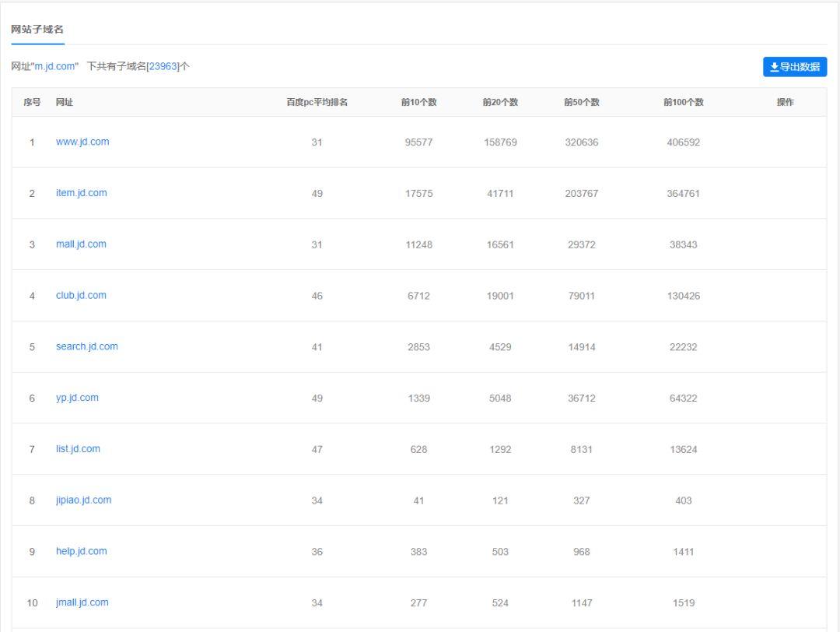Select the value 4529 in search.jd.com row

tap(500, 347)
